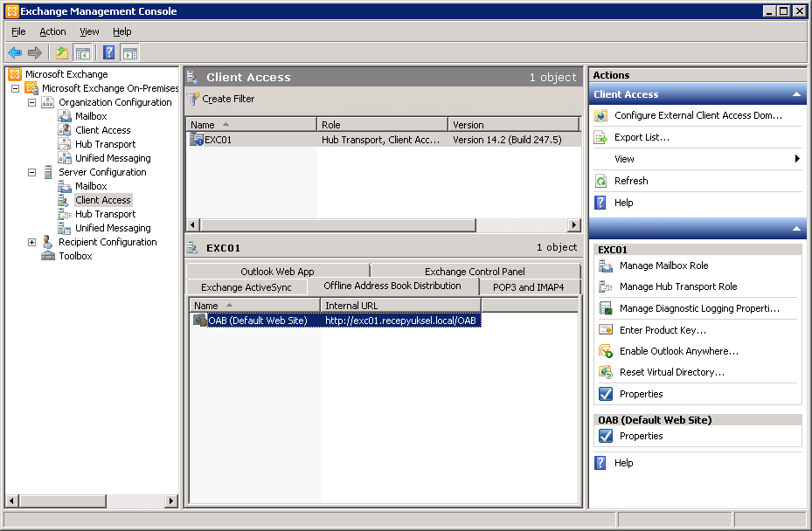Click the Up one level folder icon

click(x=62, y=52)
